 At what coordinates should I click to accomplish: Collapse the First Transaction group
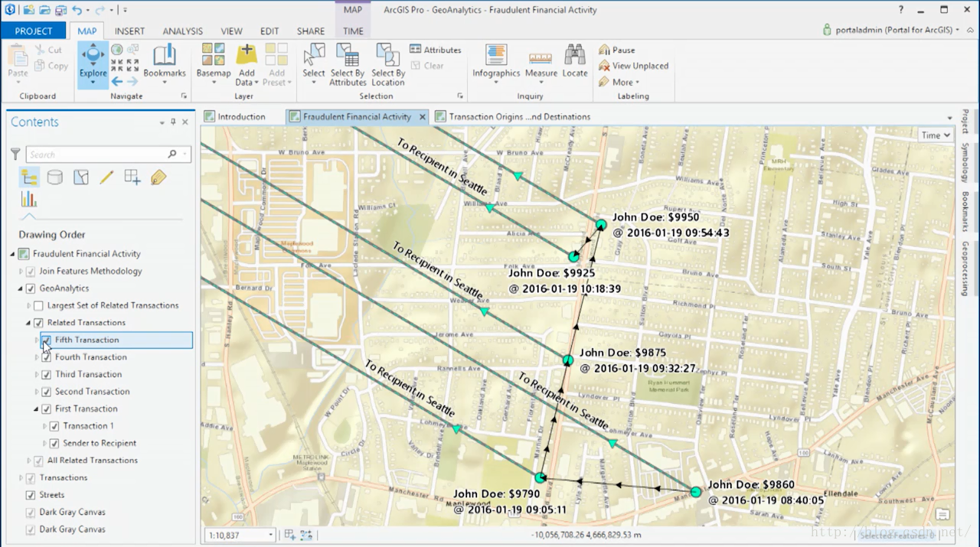pyautogui.click(x=37, y=409)
